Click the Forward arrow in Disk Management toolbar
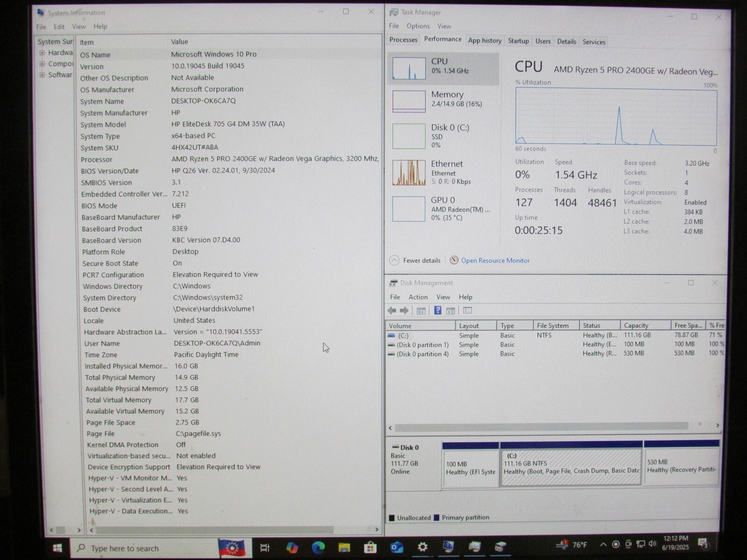 coord(404,311)
